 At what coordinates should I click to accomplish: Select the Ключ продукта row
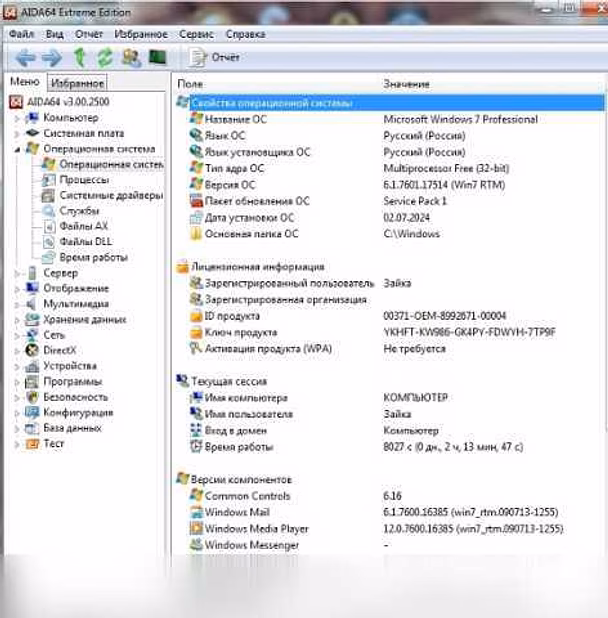click(389, 333)
